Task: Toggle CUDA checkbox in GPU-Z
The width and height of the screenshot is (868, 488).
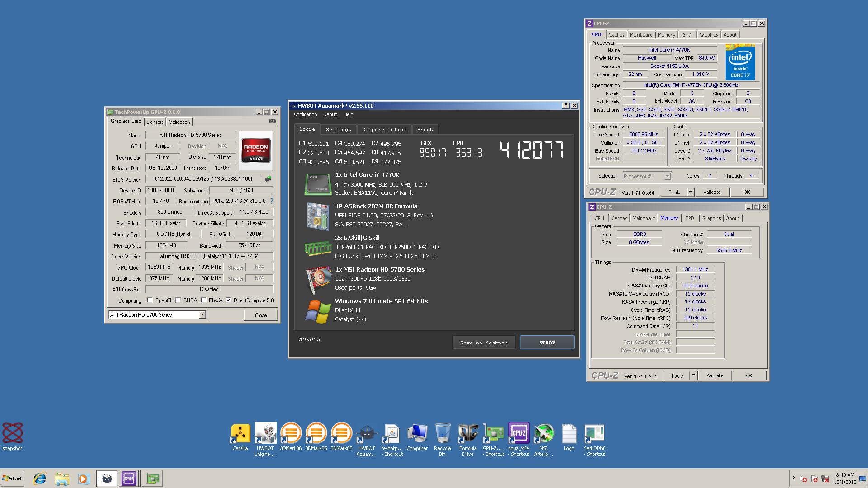Action: [179, 300]
